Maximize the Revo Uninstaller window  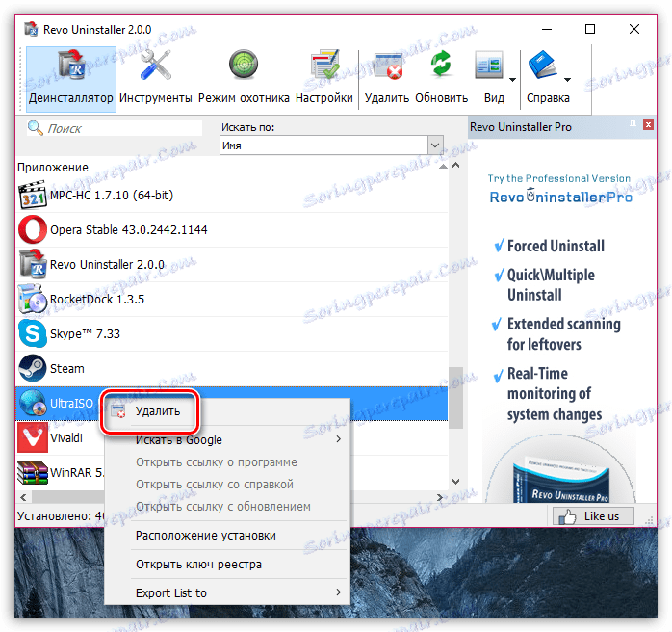coord(590,29)
